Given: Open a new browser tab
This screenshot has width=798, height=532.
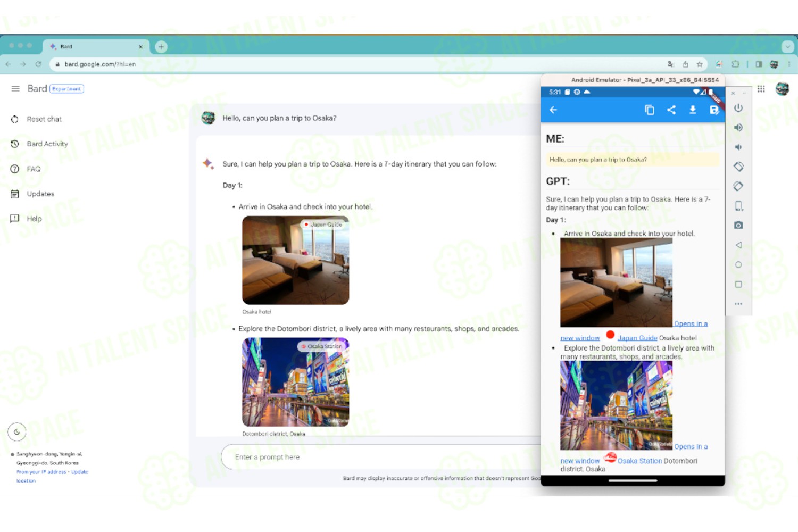Looking at the screenshot, I should tap(161, 47).
